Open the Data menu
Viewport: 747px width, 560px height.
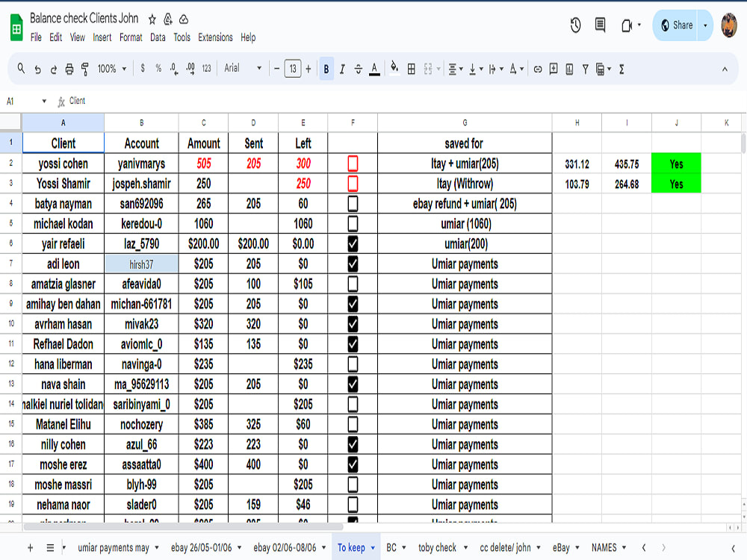click(158, 37)
